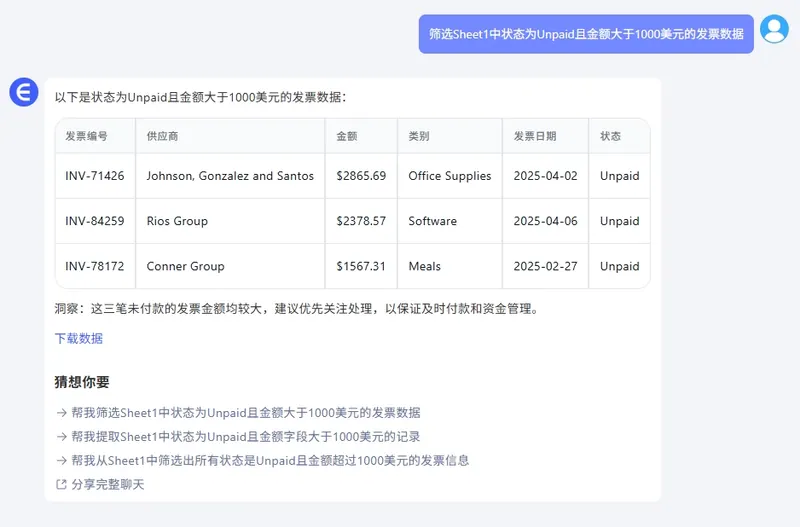Click the user profile avatar icon

click(x=774, y=29)
